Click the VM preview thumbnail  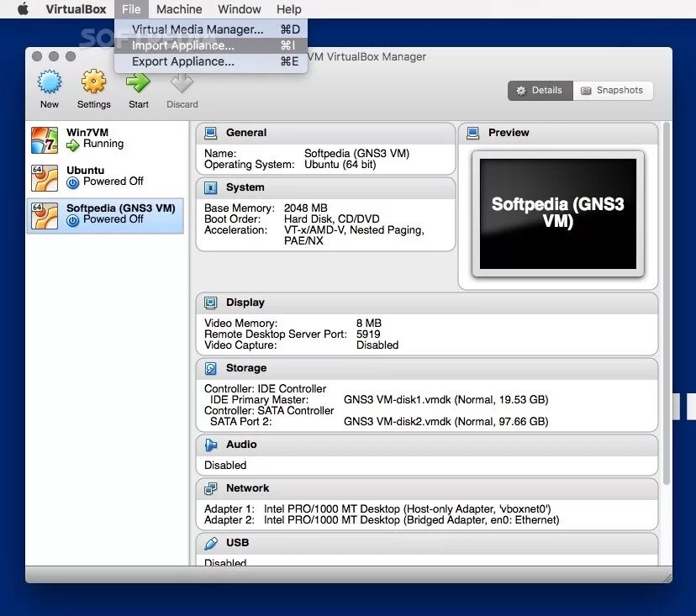(558, 214)
